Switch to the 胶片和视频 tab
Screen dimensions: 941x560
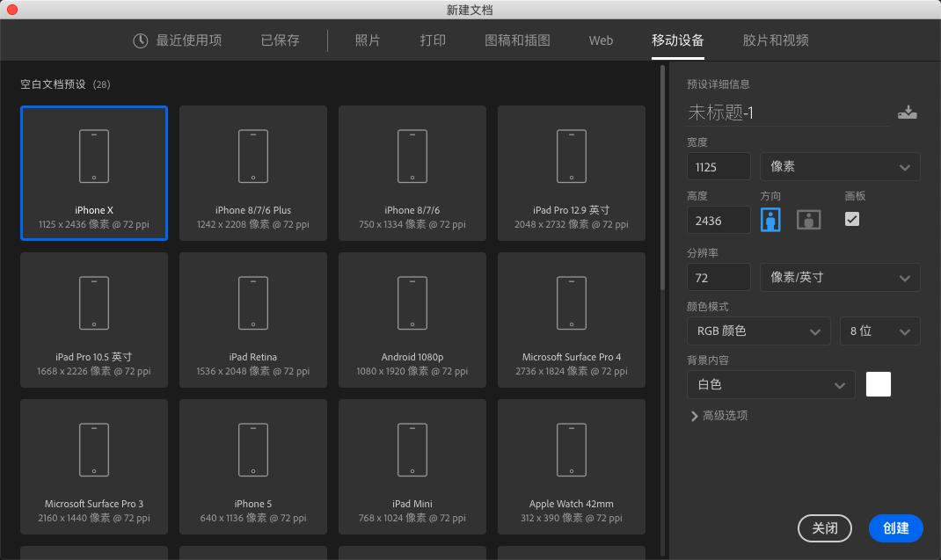tap(775, 40)
